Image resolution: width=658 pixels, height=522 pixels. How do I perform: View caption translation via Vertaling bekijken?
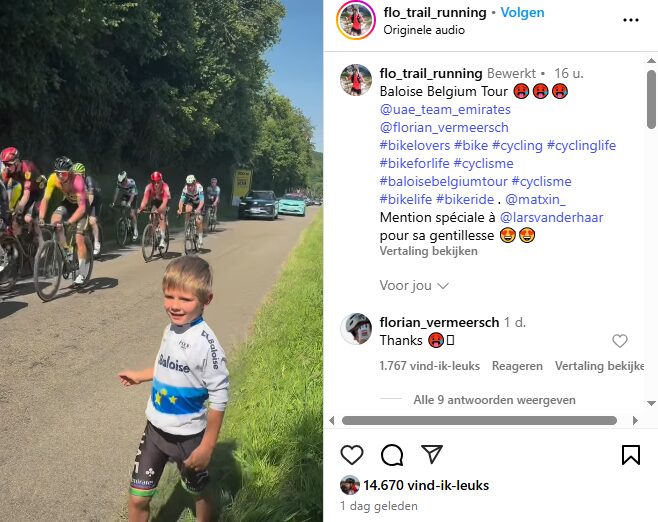click(428, 251)
